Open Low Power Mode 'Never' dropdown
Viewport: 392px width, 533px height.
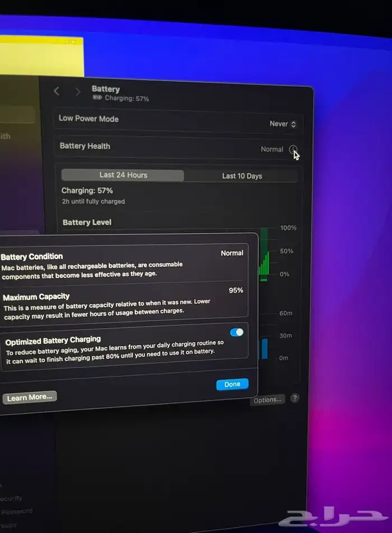click(283, 124)
